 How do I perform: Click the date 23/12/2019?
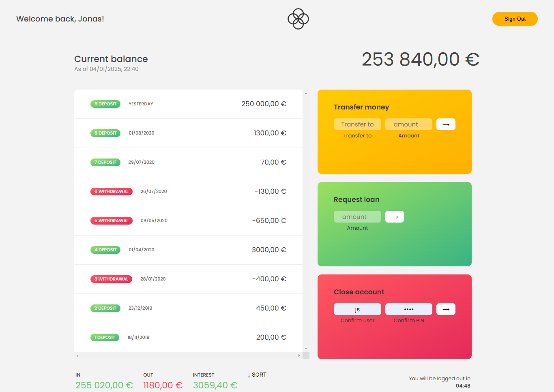140,308
